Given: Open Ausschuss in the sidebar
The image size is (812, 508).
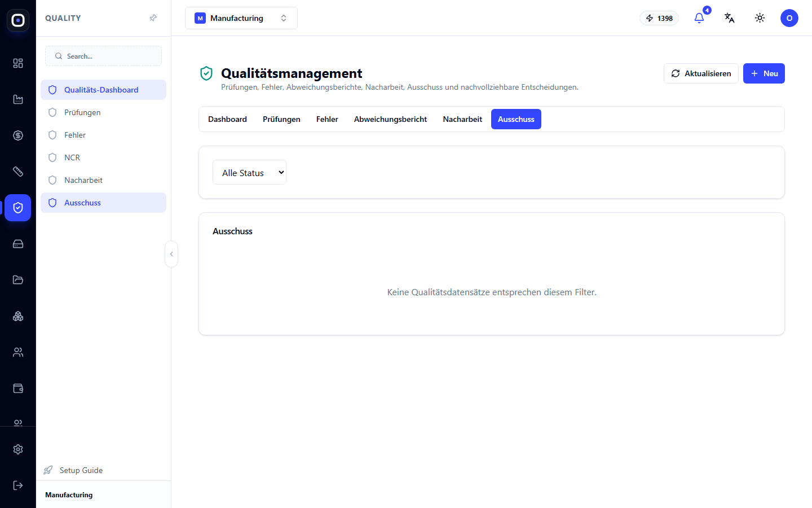Looking at the screenshot, I should 103,203.
